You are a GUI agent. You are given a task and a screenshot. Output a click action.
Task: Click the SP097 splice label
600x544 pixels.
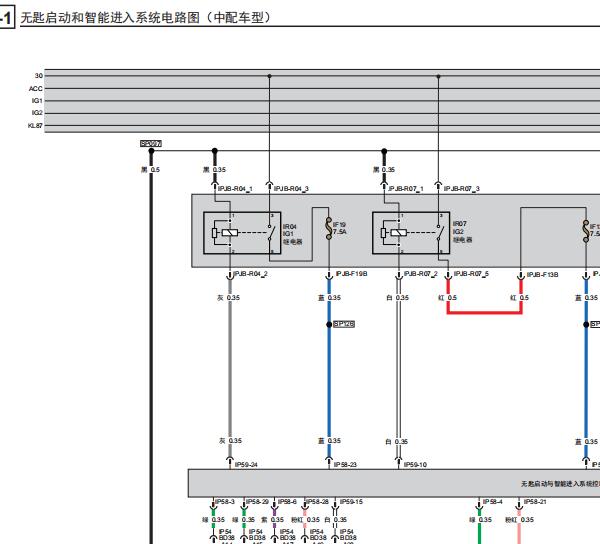tap(151, 143)
